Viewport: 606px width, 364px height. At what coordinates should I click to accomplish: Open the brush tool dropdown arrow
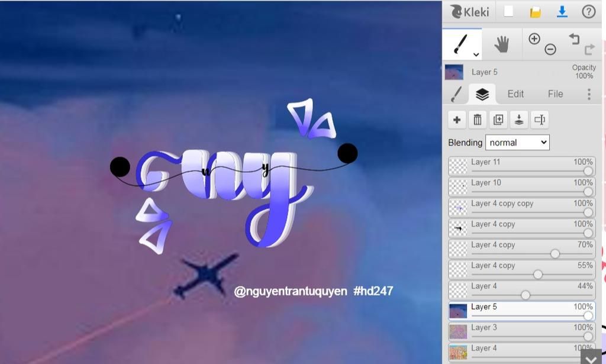pyautogui.click(x=476, y=54)
